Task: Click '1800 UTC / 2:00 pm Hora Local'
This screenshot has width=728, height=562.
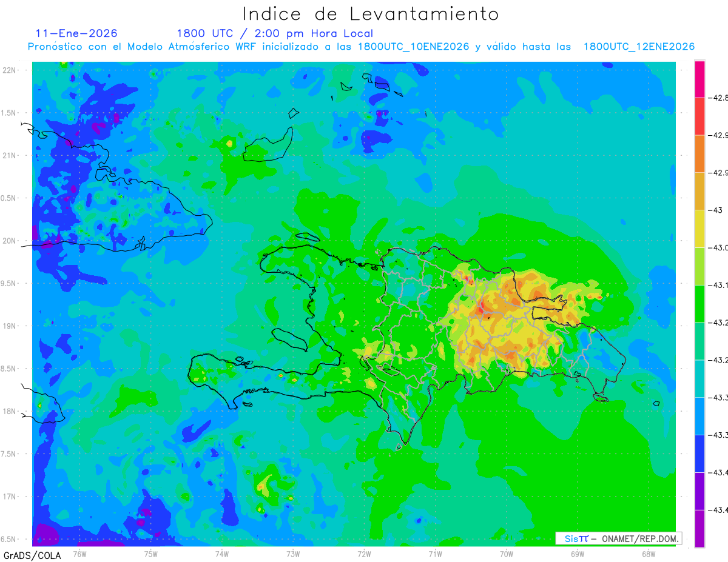Action: (x=275, y=33)
